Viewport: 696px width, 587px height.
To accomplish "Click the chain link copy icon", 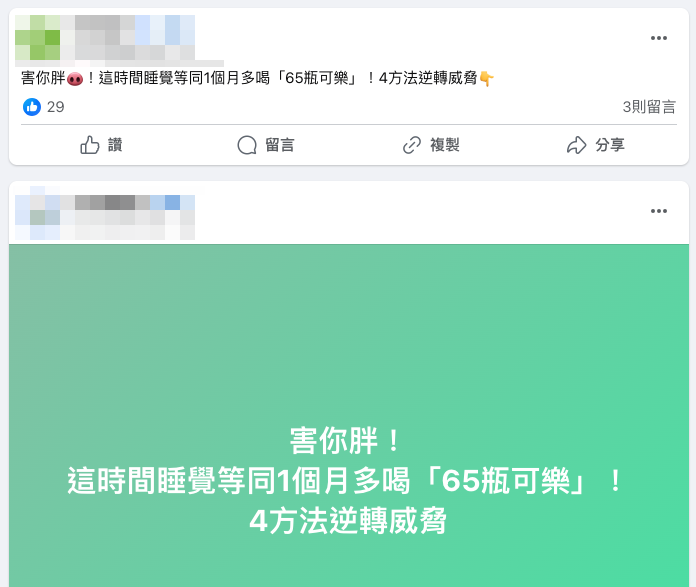I will (411, 145).
